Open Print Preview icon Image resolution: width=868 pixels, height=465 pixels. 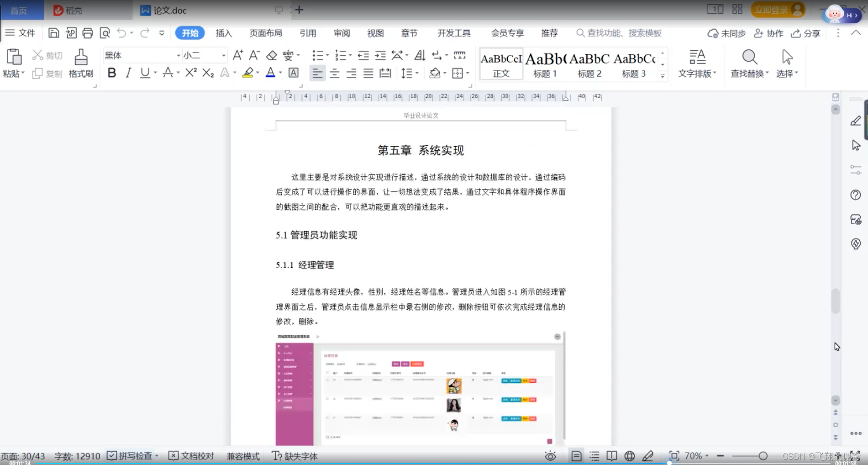[105, 33]
